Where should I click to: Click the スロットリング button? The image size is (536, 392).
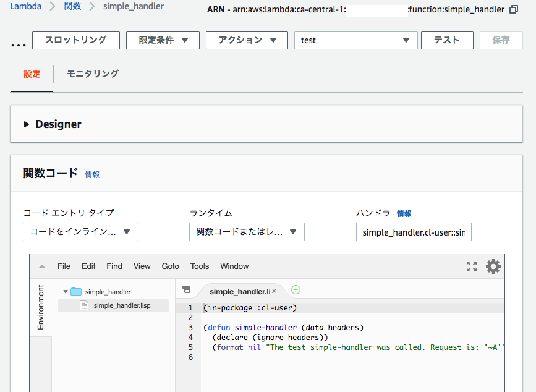click(76, 40)
